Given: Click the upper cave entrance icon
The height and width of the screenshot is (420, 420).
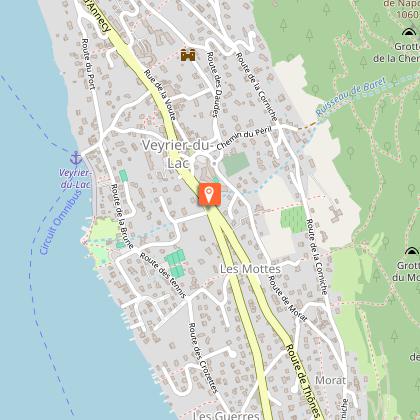Looking at the screenshot, I should click(409, 32).
